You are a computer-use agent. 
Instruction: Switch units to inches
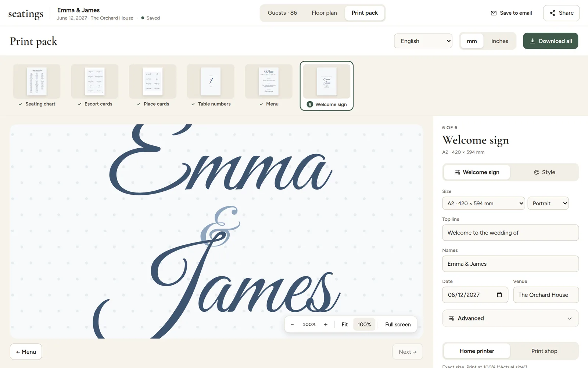(500, 41)
